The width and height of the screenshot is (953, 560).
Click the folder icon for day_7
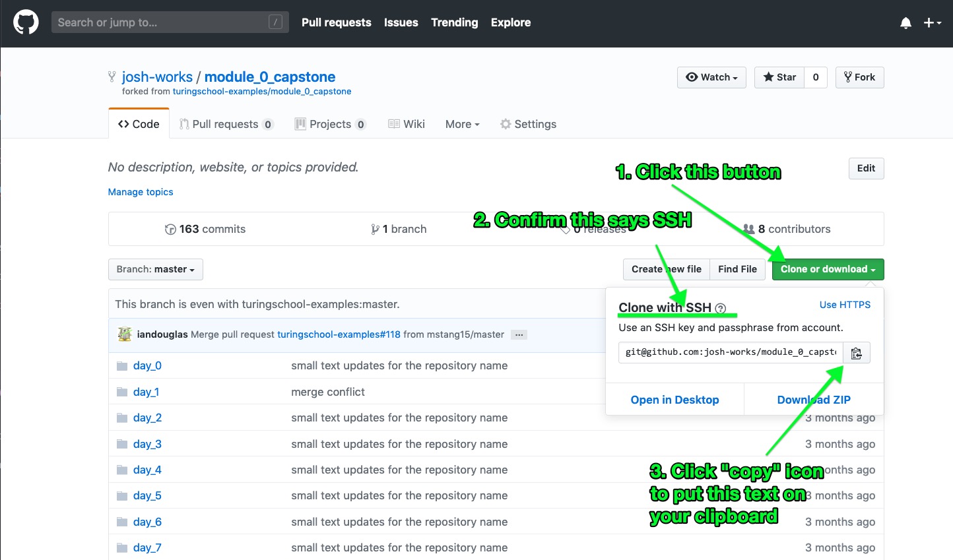(x=122, y=548)
